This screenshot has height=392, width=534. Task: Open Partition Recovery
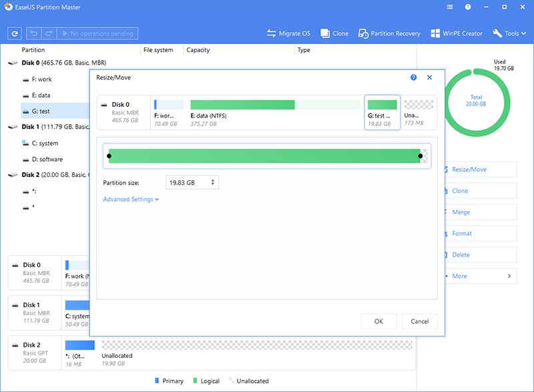pyautogui.click(x=390, y=32)
